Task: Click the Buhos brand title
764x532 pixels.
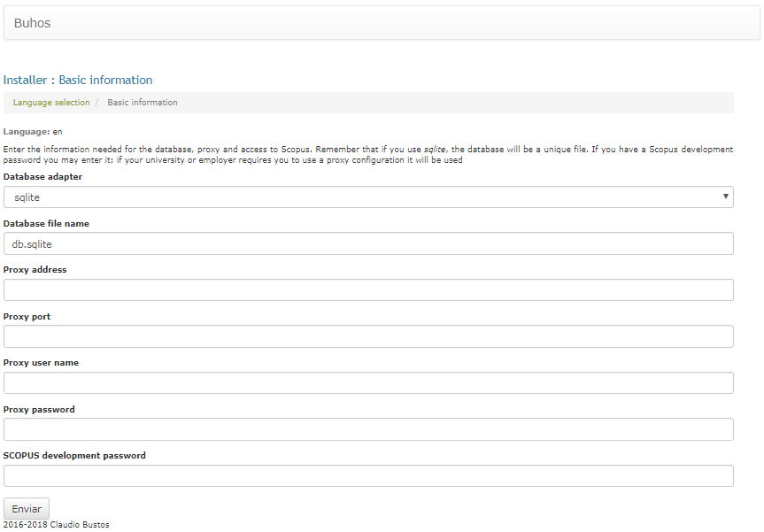Action: pyautogui.click(x=32, y=23)
